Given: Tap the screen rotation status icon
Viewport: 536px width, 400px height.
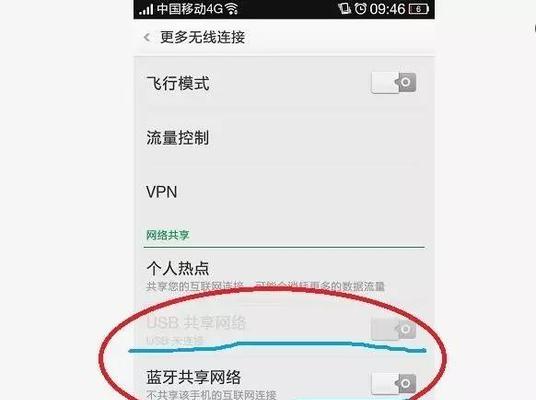Looking at the screenshot, I should tap(344, 9).
